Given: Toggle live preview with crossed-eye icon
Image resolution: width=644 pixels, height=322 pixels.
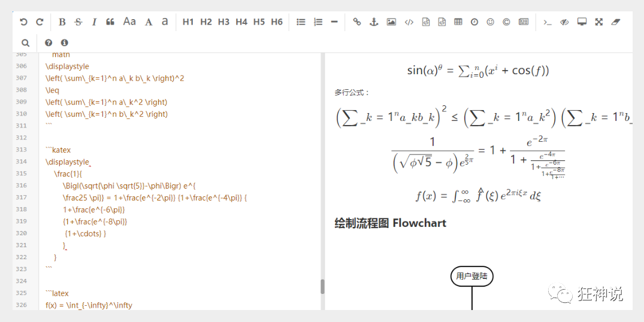Looking at the screenshot, I should click(x=564, y=22).
